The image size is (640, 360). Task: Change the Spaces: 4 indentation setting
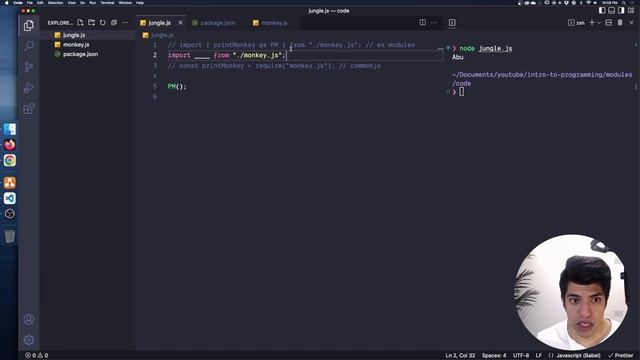point(494,355)
